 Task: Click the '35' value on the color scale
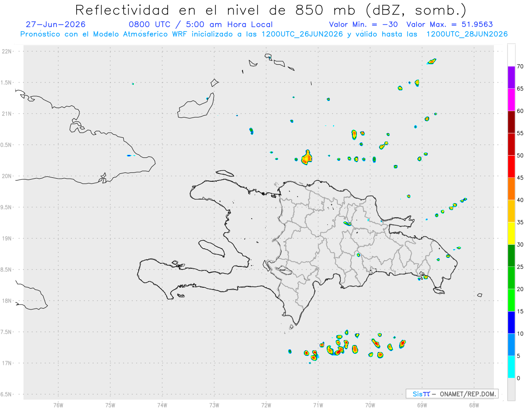520,222
